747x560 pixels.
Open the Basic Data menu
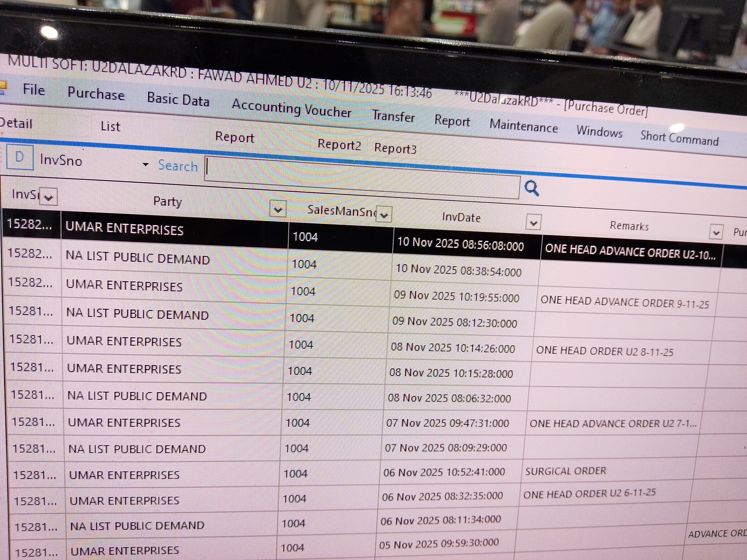click(x=178, y=100)
